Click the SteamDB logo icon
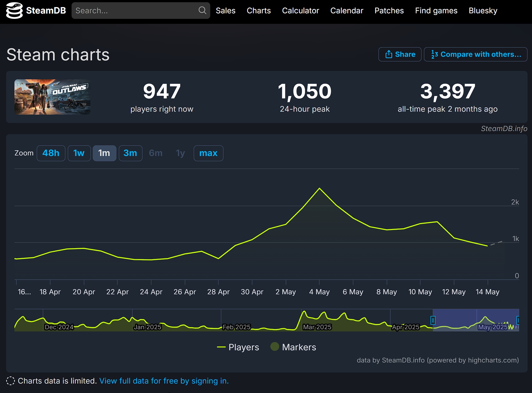532x393 pixels. pos(14,11)
